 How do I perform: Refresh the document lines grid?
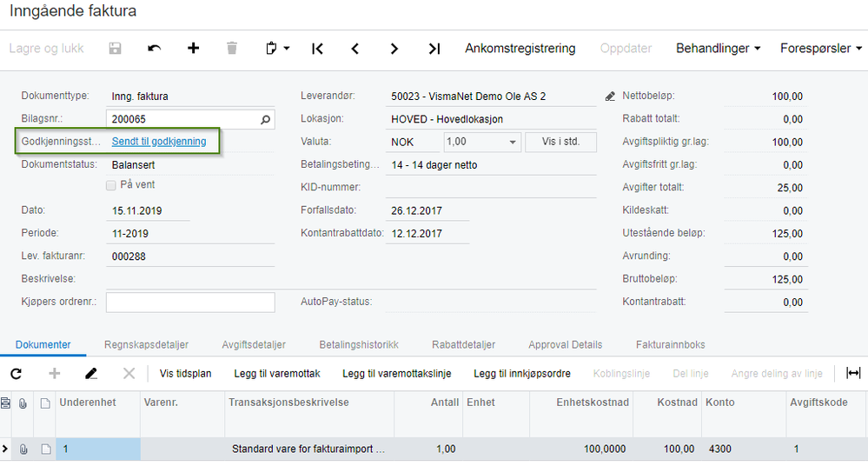coord(16,373)
